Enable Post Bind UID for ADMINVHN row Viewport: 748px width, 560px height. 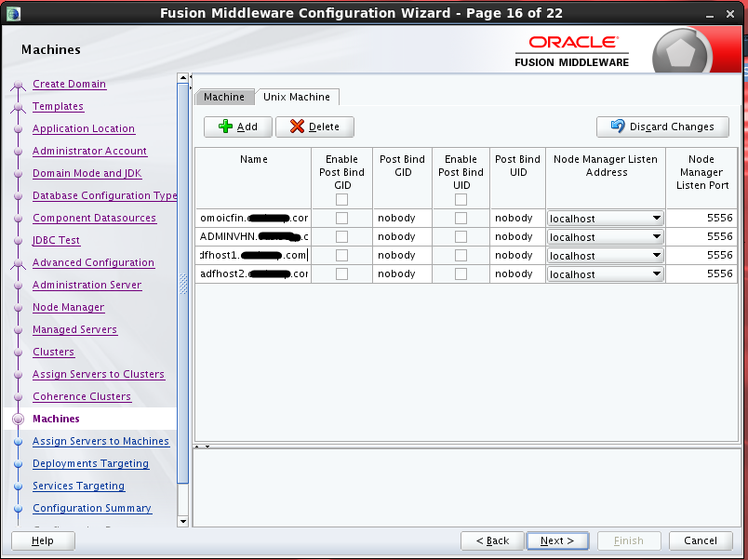click(461, 236)
